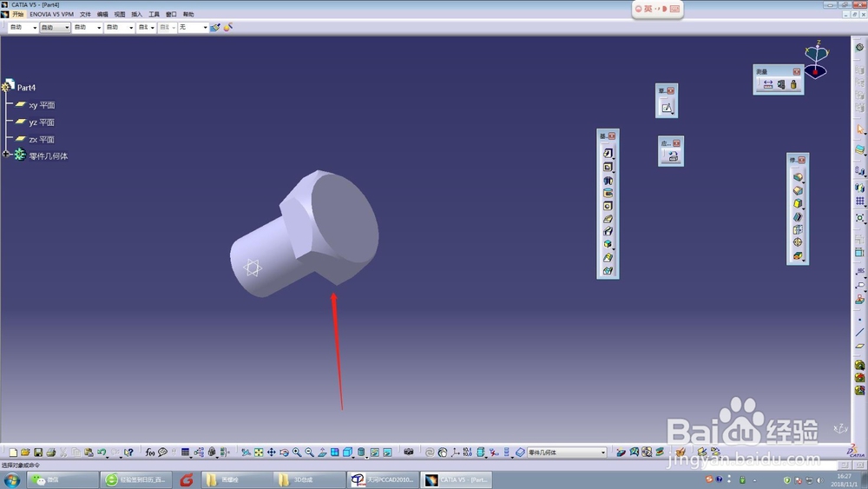Open the 开始 menu
This screenshot has height=489, width=868.
point(17,15)
